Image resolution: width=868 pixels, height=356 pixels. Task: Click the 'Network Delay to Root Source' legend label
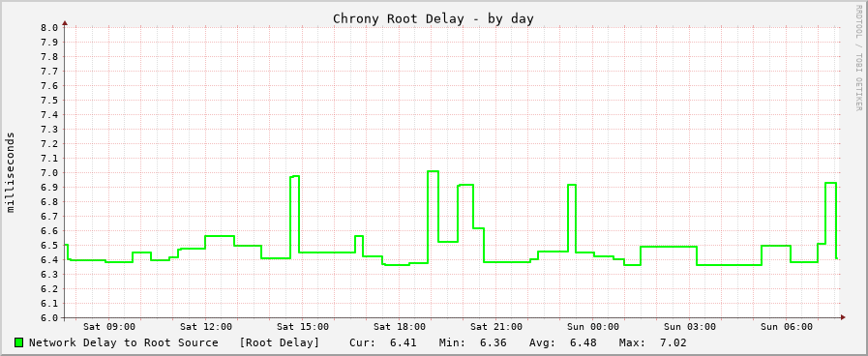[x=124, y=342]
